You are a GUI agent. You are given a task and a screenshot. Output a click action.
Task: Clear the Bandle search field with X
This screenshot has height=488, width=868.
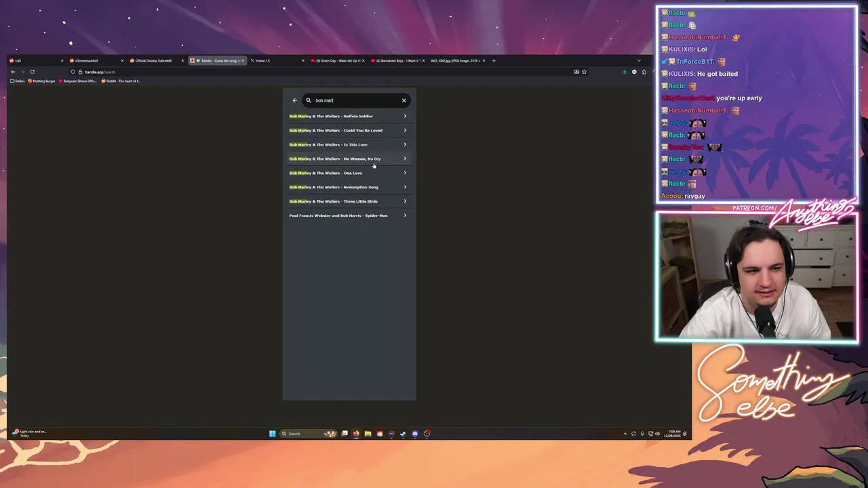403,100
